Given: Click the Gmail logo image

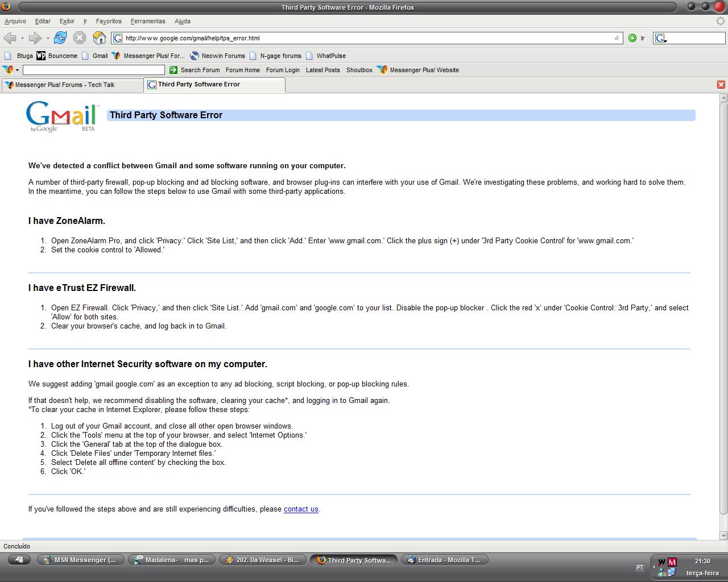Looking at the screenshot, I should [x=62, y=117].
